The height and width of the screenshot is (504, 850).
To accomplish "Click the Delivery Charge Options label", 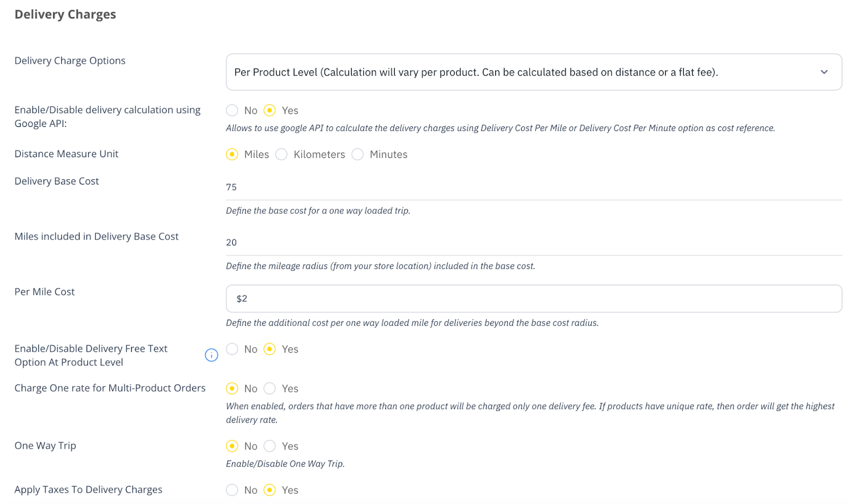I will tap(70, 61).
